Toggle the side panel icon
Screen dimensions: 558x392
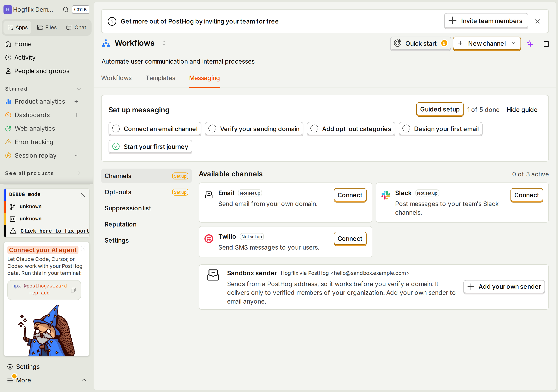546,44
